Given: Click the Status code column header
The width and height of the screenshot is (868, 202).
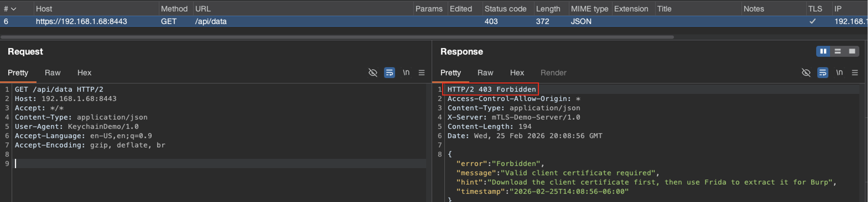Looking at the screenshot, I should coord(505,9).
